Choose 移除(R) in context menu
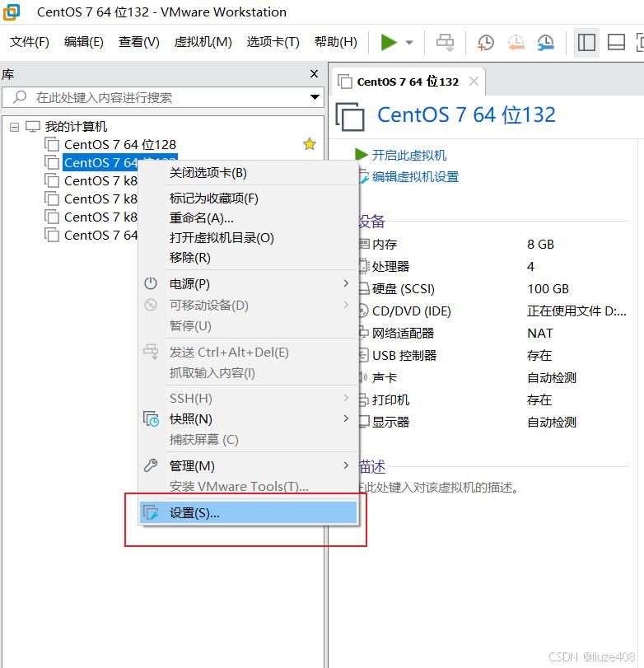 (x=249, y=258)
